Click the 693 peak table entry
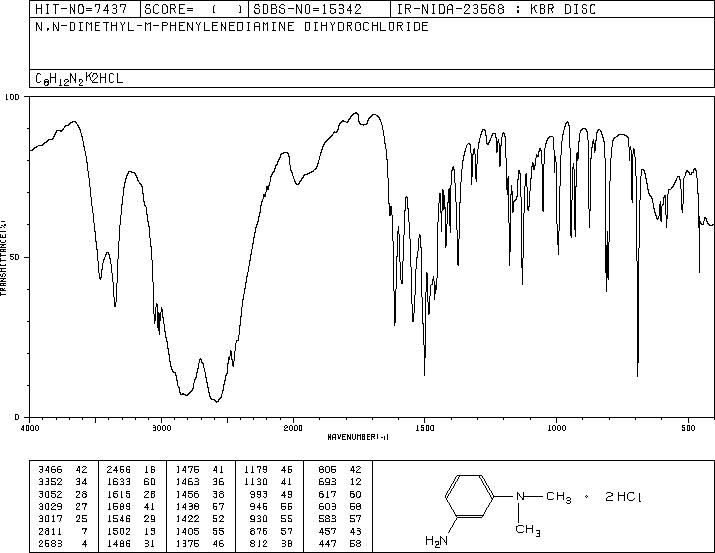Viewport: 715px width, 553px height. coord(340,482)
